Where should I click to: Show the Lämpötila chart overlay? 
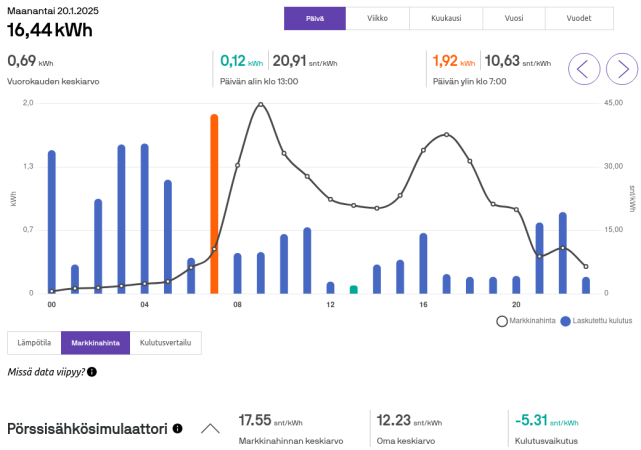(34, 343)
